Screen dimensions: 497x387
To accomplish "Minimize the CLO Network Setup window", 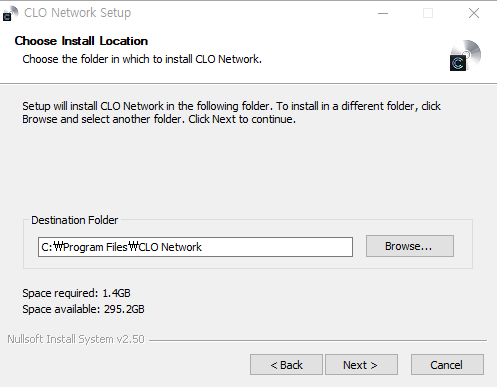I will pyautogui.click(x=383, y=13).
